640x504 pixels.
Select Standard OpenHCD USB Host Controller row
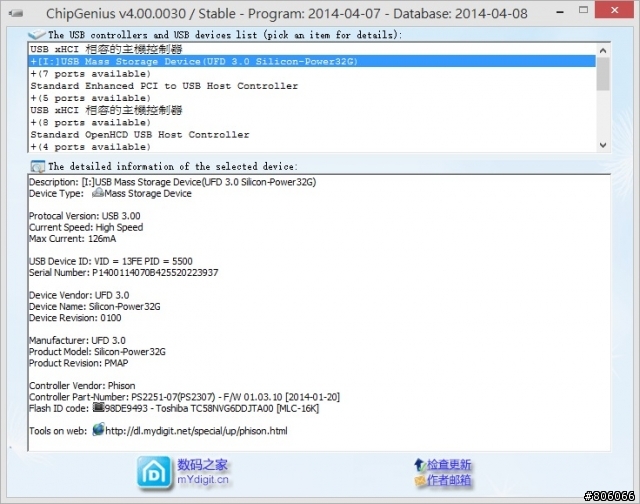click(312, 135)
